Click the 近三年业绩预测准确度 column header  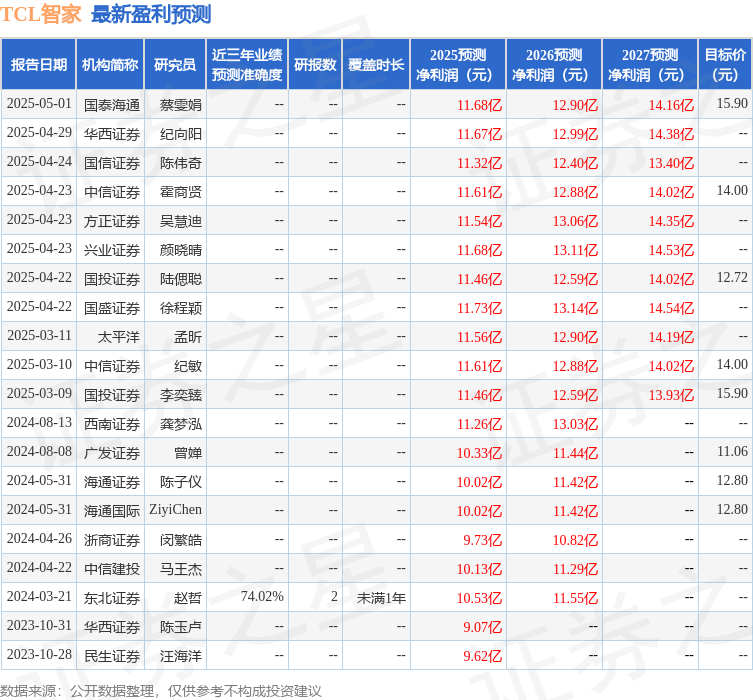click(x=247, y=64)
